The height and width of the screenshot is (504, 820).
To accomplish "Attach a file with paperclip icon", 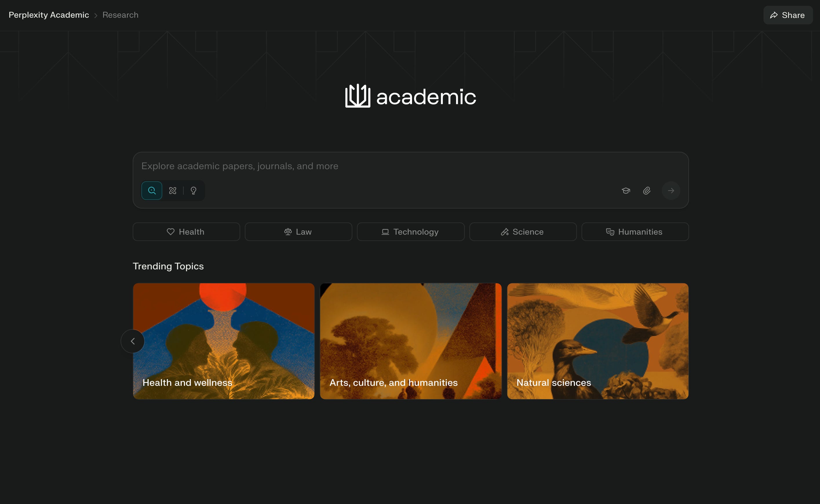I will [647, 190].
